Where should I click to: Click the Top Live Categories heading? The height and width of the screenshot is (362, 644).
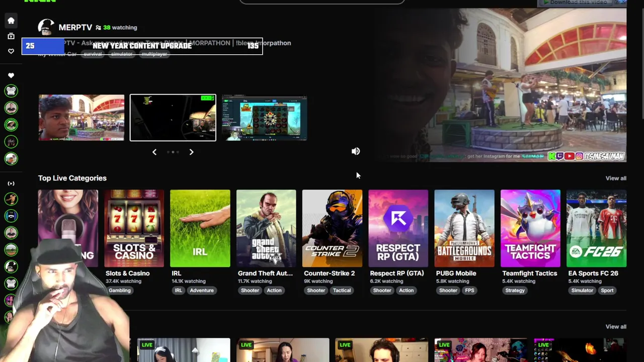pos(72,178)
